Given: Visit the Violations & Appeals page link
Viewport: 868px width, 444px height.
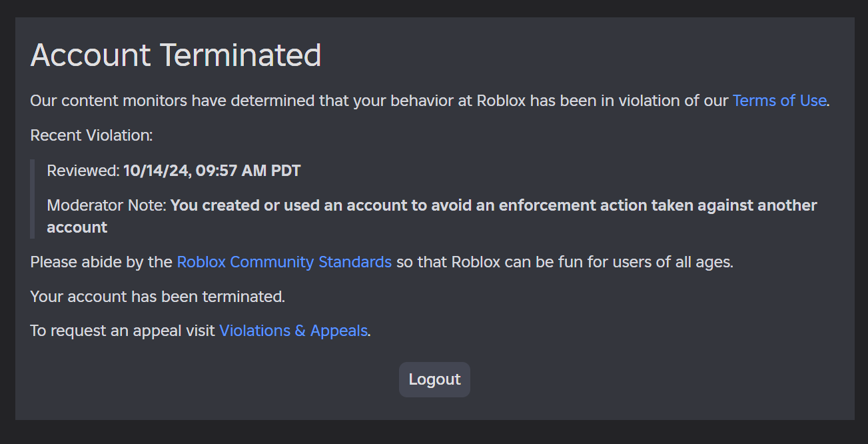Looking at the screenshot, I should (x=293, y=331).
